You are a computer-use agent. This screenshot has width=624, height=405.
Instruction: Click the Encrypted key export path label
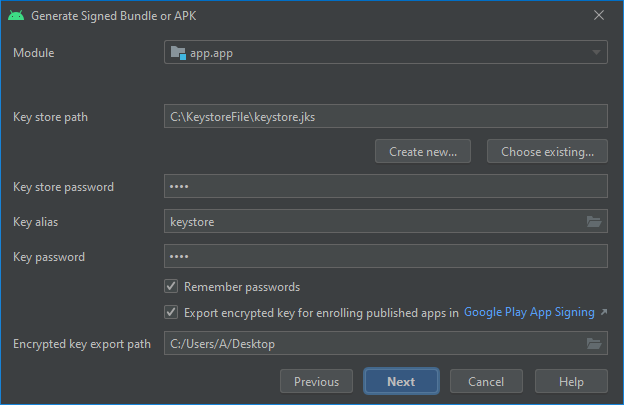82,344
